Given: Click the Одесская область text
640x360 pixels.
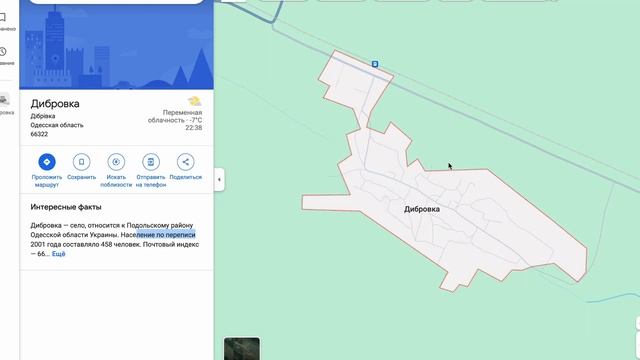Looking at the screenshot, I should click(57, 125).
